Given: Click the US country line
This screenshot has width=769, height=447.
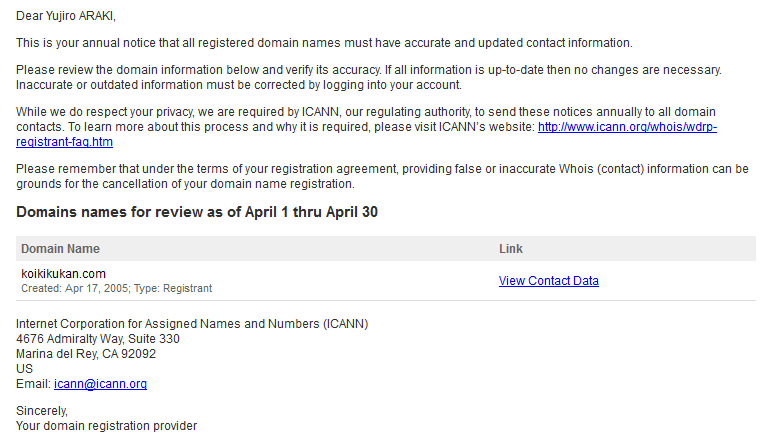Looking at the screenshot, I should (x=24, y=369).
